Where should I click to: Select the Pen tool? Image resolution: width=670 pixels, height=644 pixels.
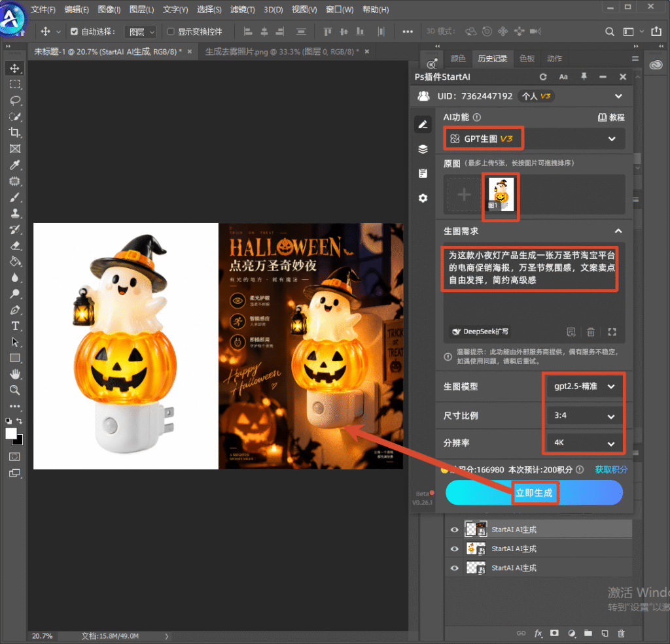pos(15,310)
